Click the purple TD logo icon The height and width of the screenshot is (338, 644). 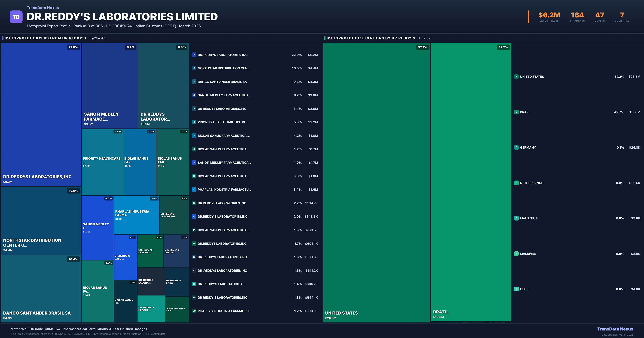[16, 17]
